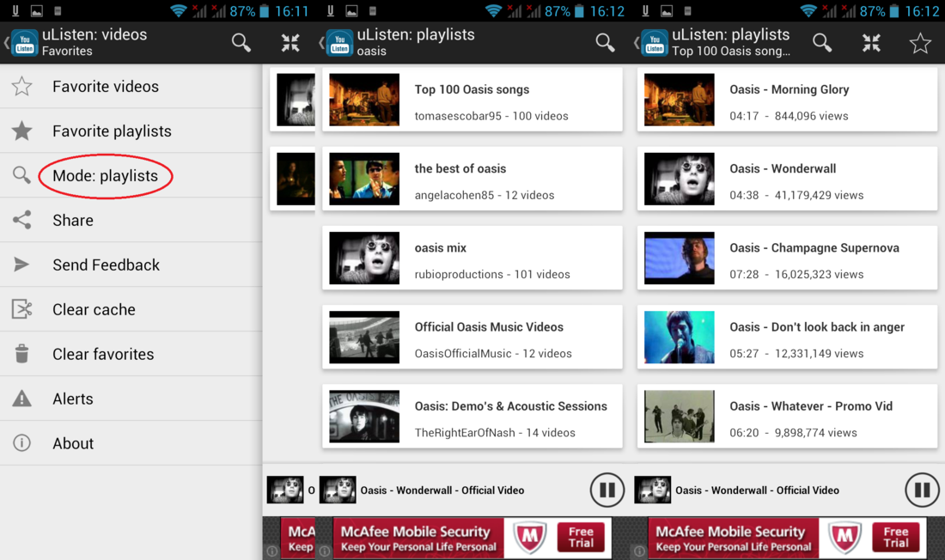
Task: Play Oasis - Don't look back in anger
Action: [787, 337]
